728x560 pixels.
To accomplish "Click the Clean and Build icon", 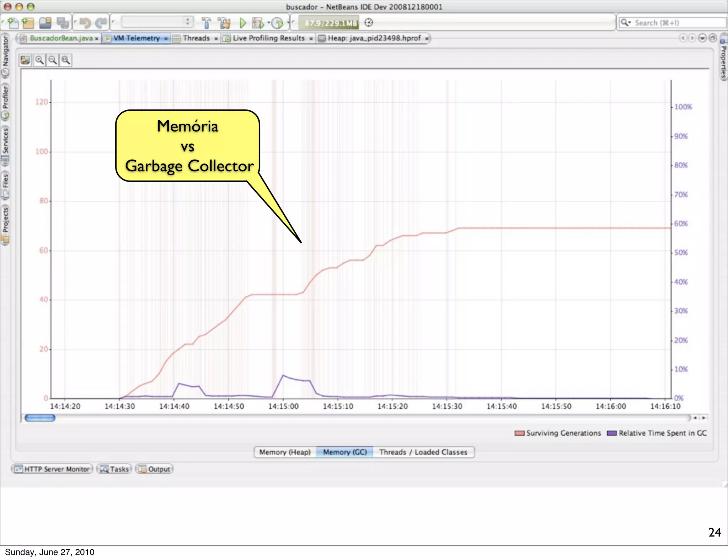I will (224, 23).
